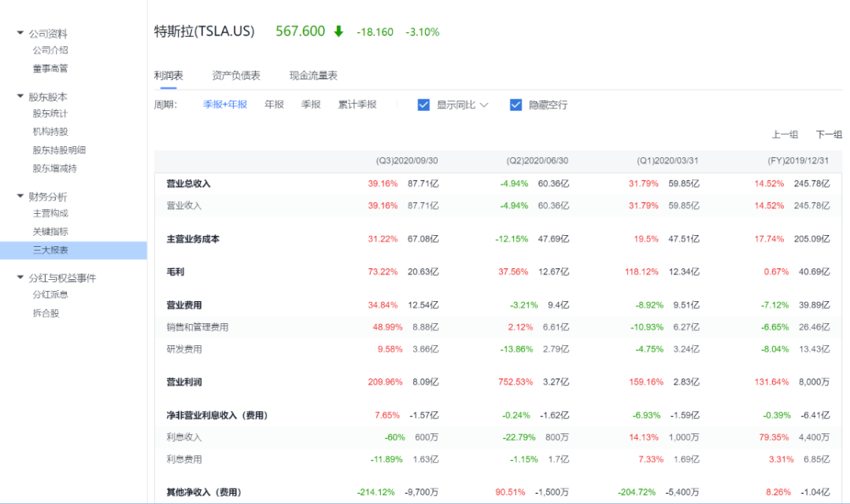The width and height of the screenshot is (850, 504).
Task: Click the (Q2)2020/06/30 column header
Action: [538, 160]
